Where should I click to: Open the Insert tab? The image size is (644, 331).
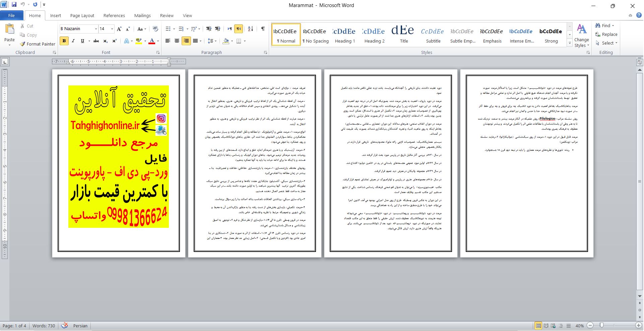tap(56, 15)
